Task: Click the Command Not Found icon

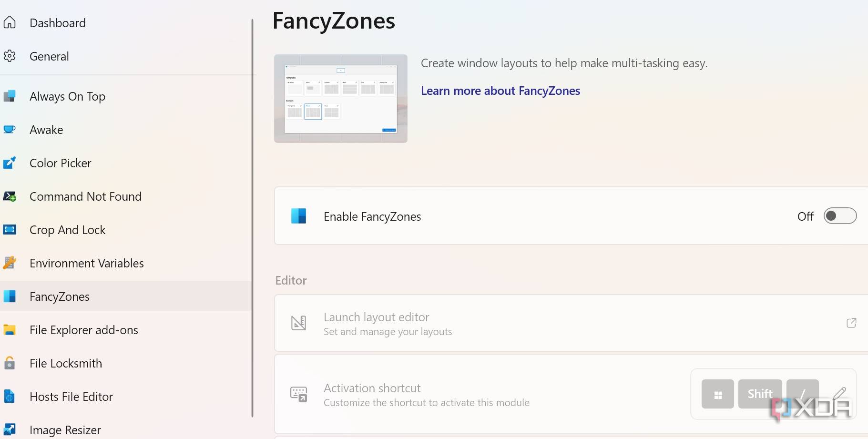Action: tap(10, 196)
